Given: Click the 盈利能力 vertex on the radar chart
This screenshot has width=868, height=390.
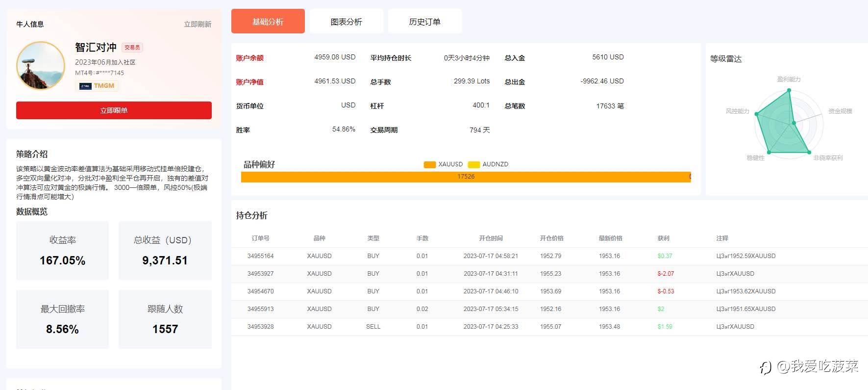Looking at the screenshot, I should point(789,90).
